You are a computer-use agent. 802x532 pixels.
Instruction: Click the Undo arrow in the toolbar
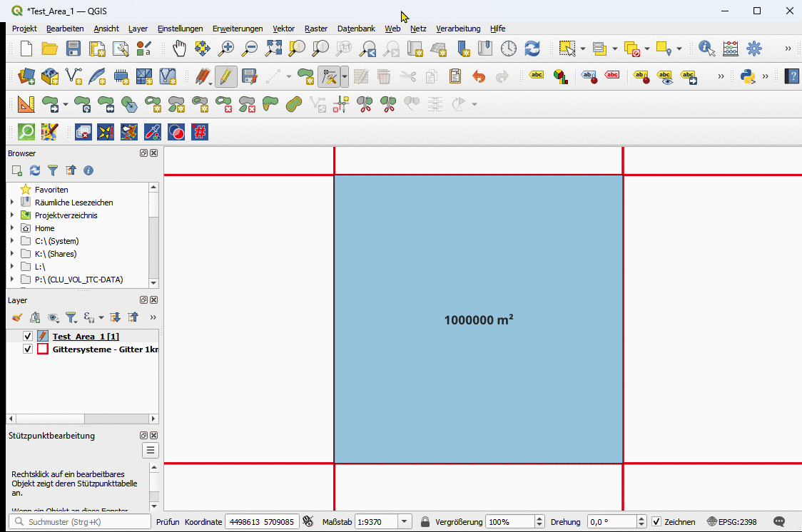[x=479, y=76]
